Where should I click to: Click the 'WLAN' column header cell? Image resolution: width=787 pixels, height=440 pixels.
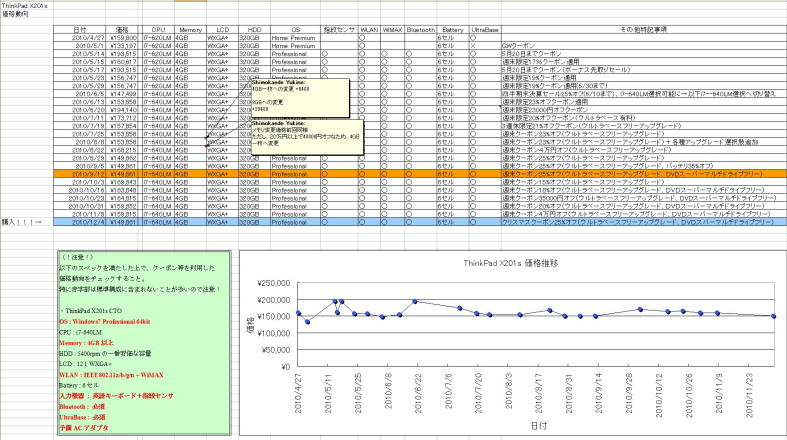pyautogui.click(x=369, y=30)
